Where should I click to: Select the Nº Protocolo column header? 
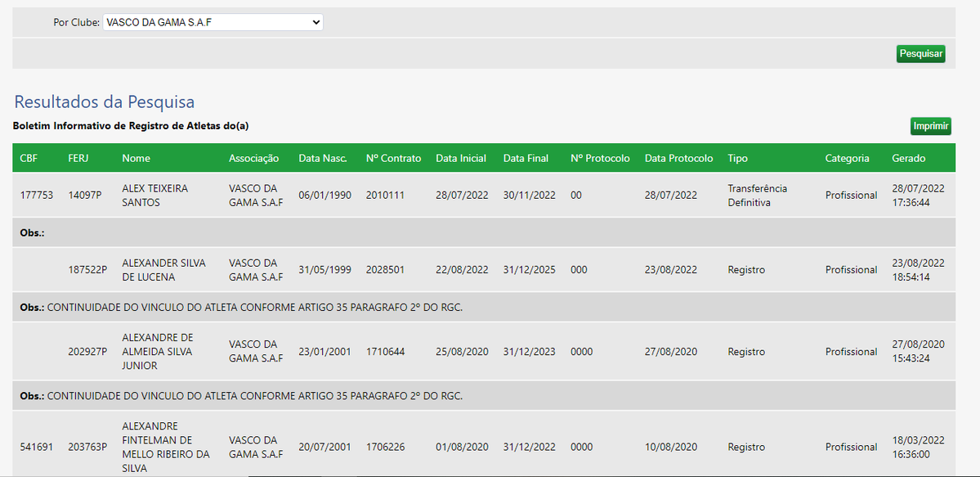click(x=600, y=158)
